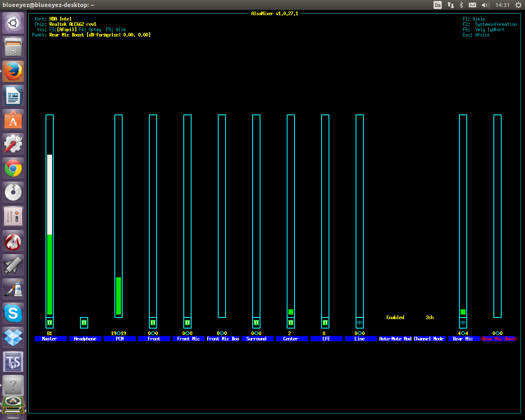Open the USB stick launcher icon
Viewport: 525px width, 420px height.
click(x=13, y=265)
